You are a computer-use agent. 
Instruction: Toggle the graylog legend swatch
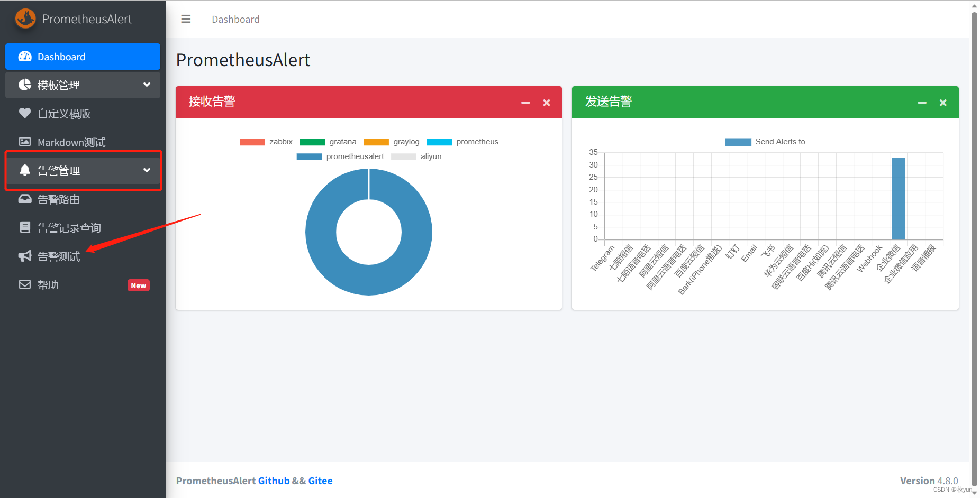pos(376,142)
